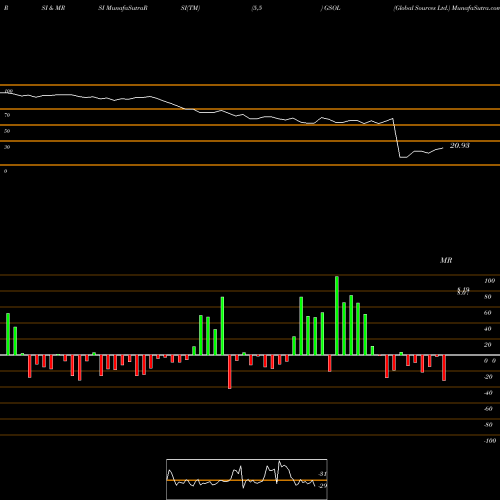
Task: Open the mini line chart thumbnail at bottom
Action: tap(247, 479)
